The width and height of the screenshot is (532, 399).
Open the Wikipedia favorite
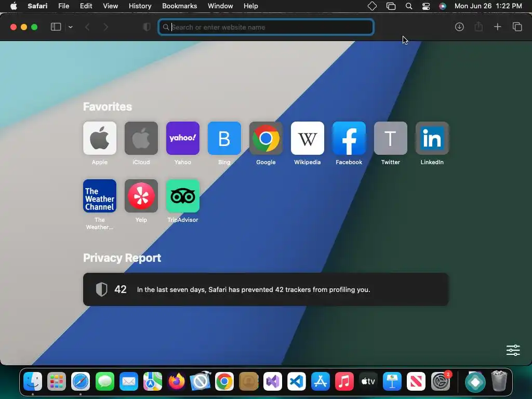308,138
